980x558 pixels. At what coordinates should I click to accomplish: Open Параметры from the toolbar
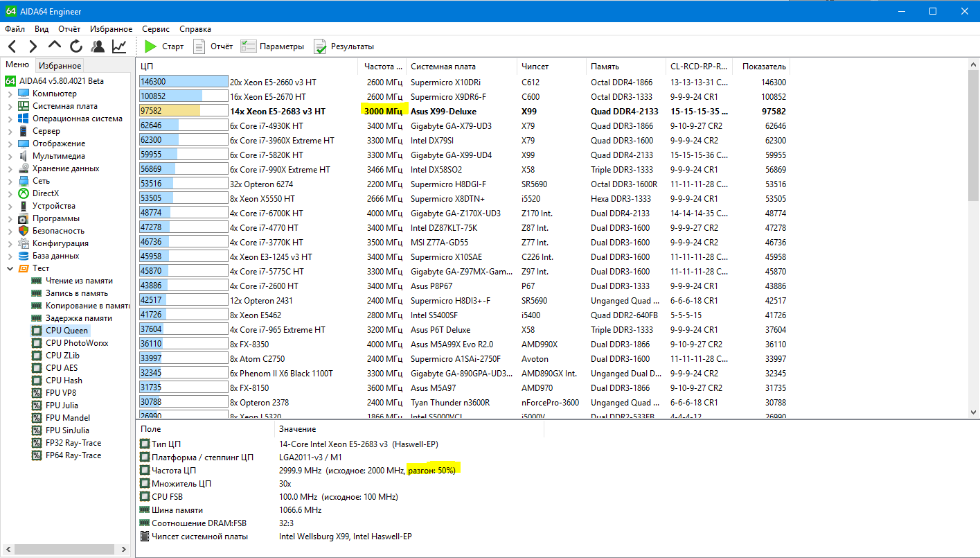pos(272,46)
